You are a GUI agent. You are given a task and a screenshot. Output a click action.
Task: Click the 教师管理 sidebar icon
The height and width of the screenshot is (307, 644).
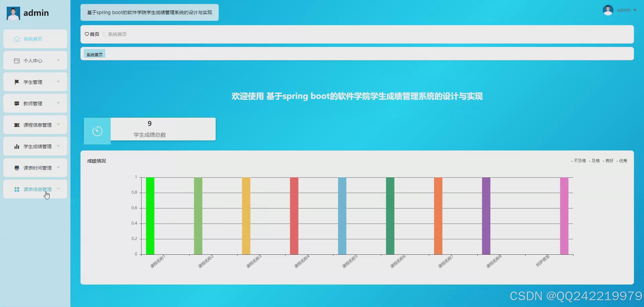(x=17, y=103)
